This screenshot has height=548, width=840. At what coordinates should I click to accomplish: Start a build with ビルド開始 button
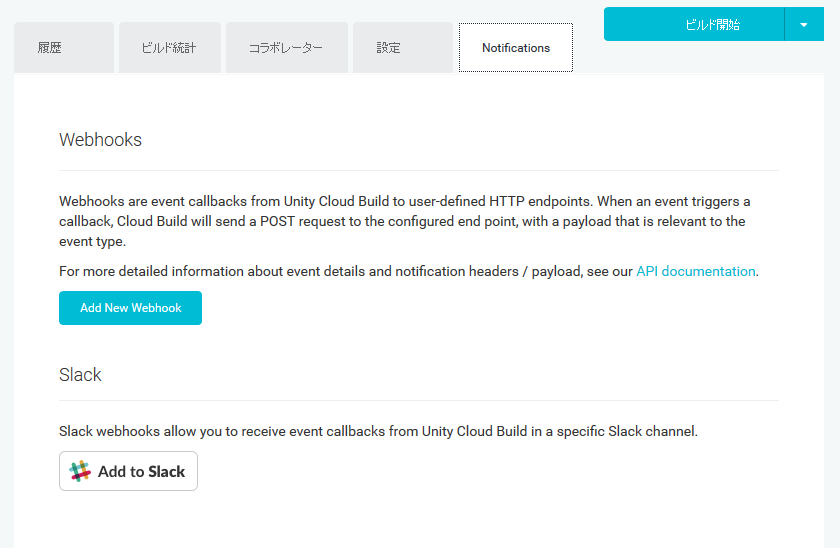coord(694,24)
